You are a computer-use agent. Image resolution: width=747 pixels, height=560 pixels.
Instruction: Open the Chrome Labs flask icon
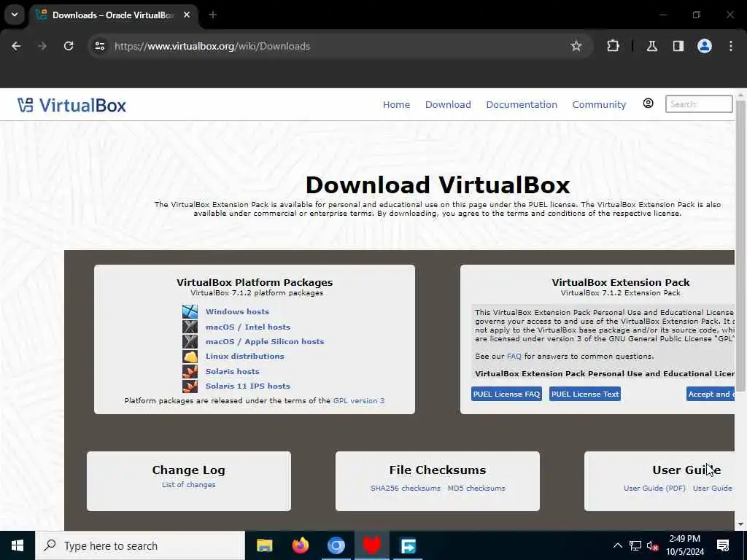tap(651, 46)
